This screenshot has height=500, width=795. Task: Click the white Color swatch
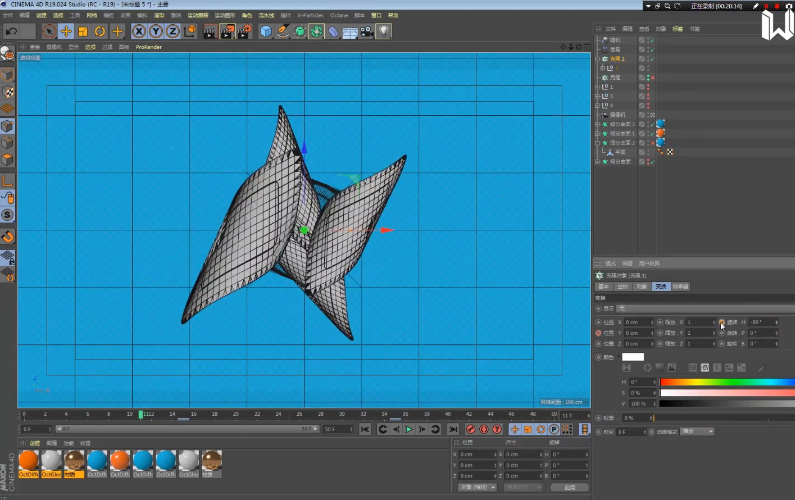pos(633,357)
